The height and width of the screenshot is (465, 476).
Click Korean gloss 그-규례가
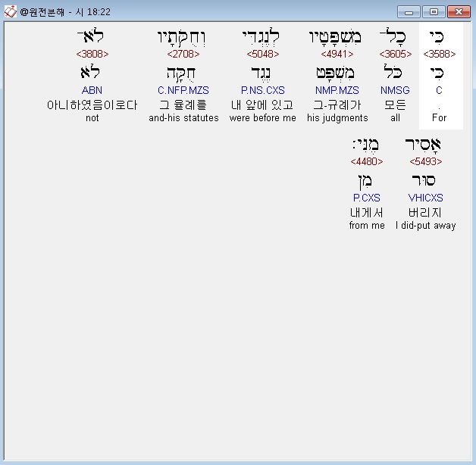coord(337,105)
